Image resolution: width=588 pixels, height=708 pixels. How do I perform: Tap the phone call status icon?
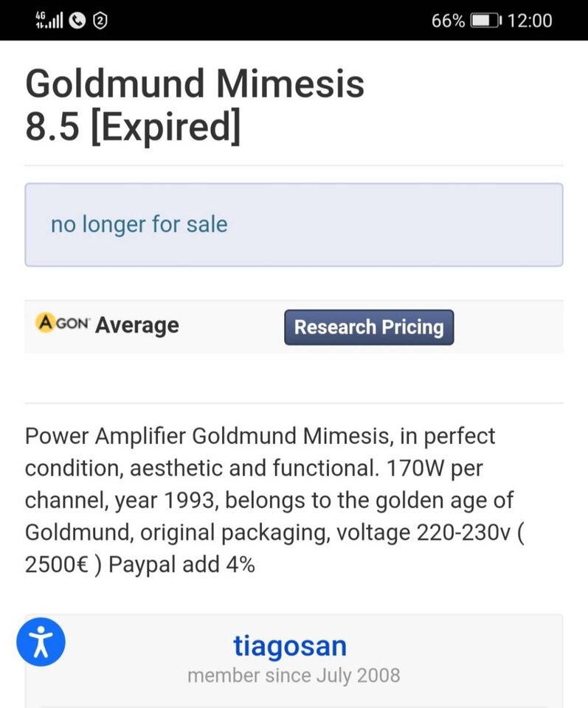click(77, 21)
